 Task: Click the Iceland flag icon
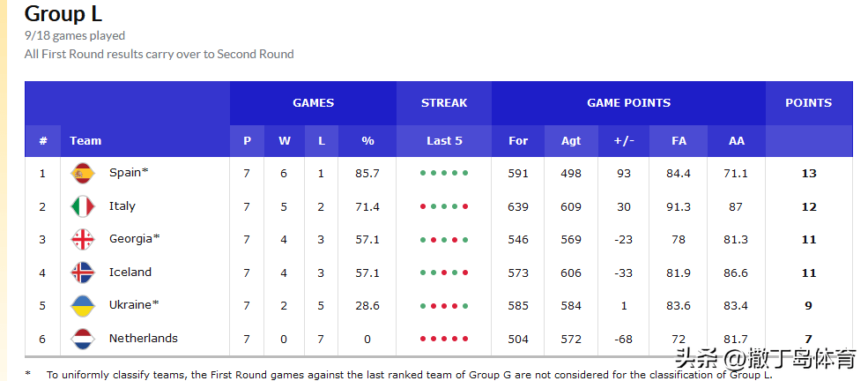(x=83, y=273)
